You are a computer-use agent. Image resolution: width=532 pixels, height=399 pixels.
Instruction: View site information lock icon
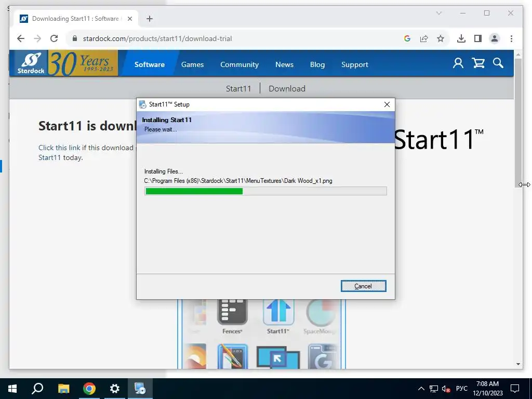tap(75, 38)
